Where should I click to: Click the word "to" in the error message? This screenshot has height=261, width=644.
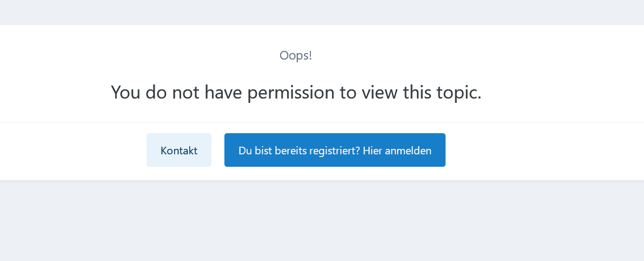click(x=348, y=93)
